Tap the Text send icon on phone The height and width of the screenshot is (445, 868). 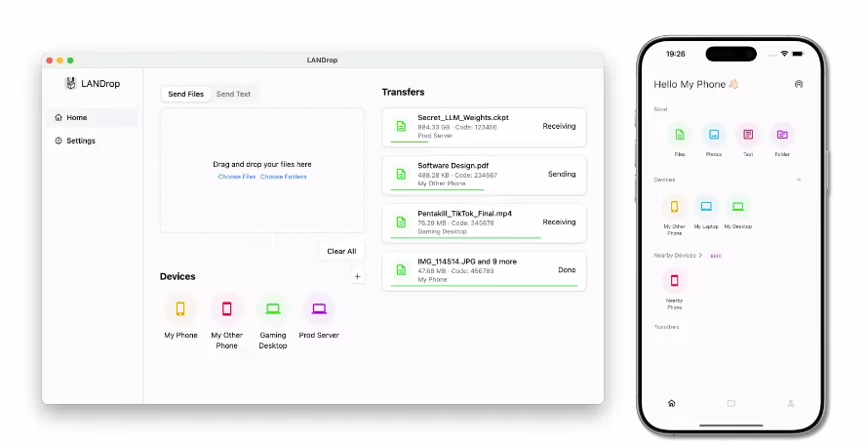coord(748,135)
